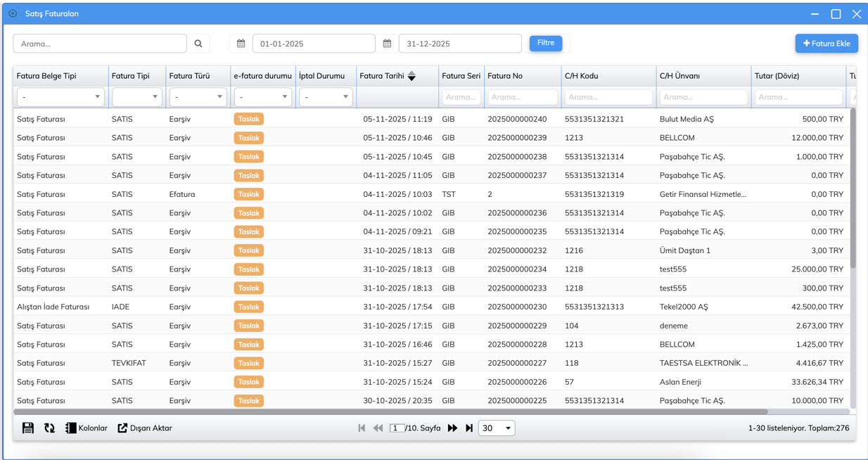Expand the Fatura Belge Tipi filter dropdown

pyautogui.click(x=60, y=97)
